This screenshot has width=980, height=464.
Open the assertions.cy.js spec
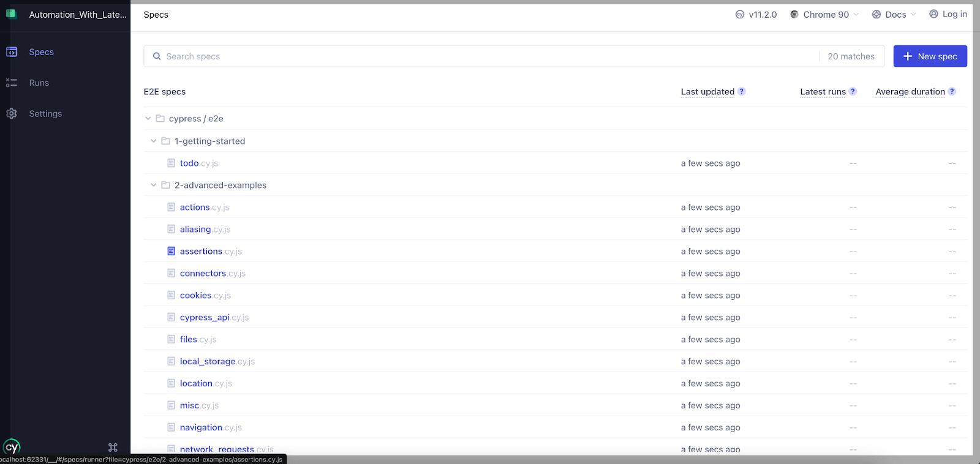click(x=211, y=252)
